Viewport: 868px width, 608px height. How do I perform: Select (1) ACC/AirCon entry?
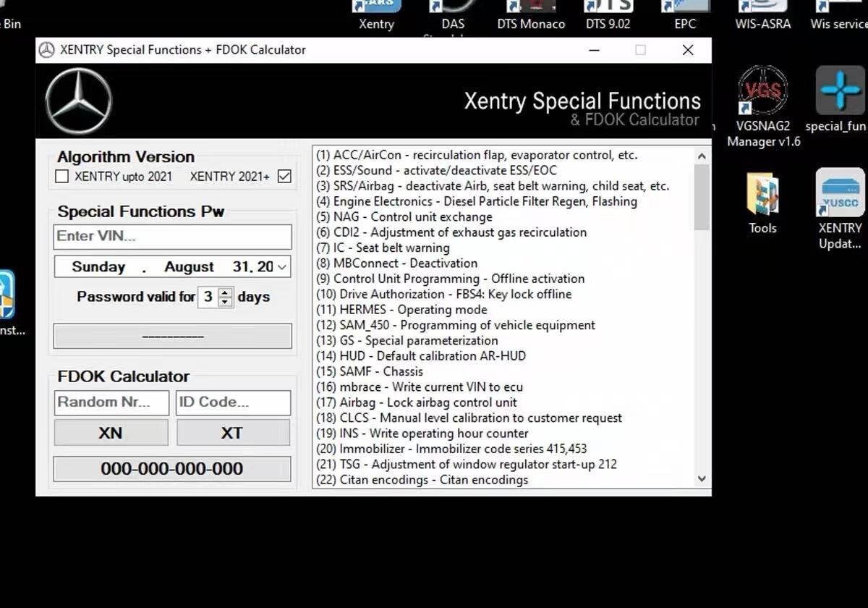(477, 155)
